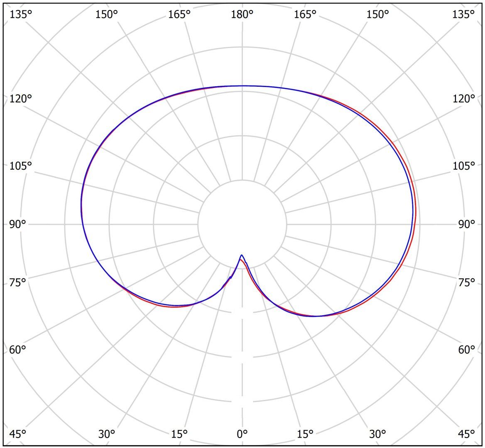Click the 180° label at top center

click(x=242, y=15)
